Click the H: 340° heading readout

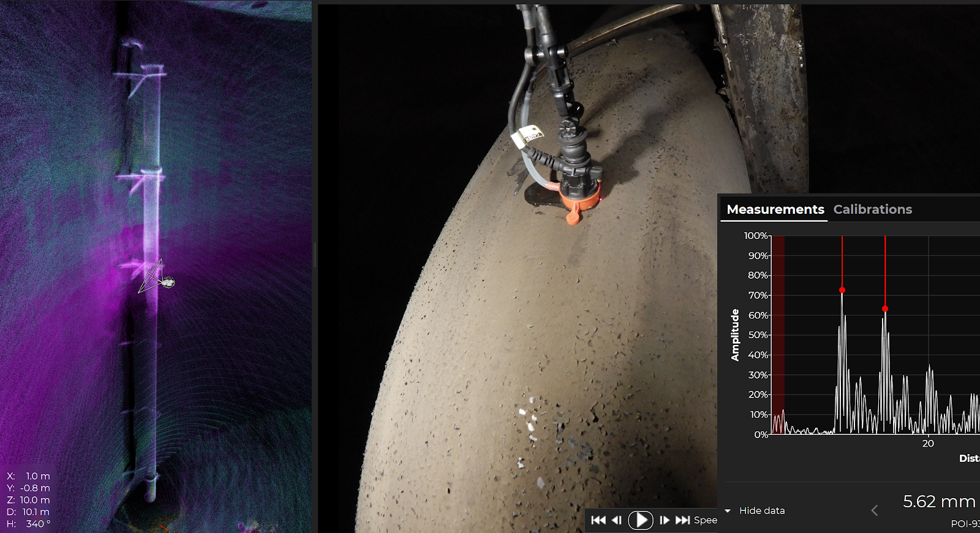click(x=29, y=524)
